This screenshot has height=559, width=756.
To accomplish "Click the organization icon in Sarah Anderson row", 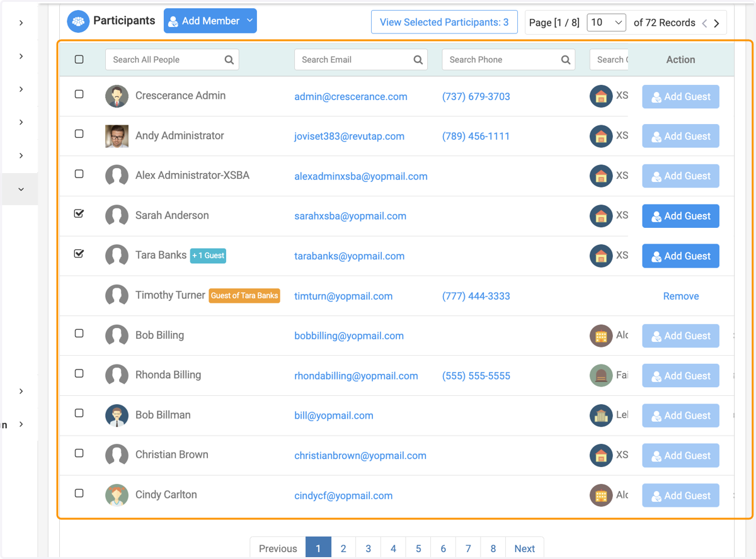I will (x=601, y=216).
